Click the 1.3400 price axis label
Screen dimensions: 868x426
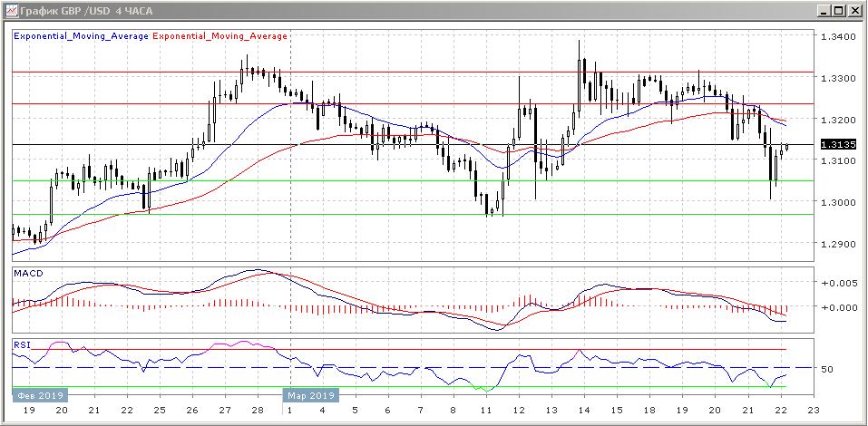[836, 37]
